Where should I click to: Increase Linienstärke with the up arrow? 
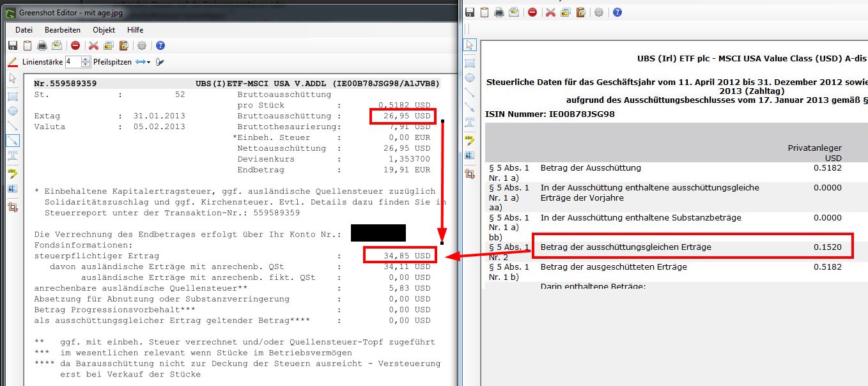point(86,59)
